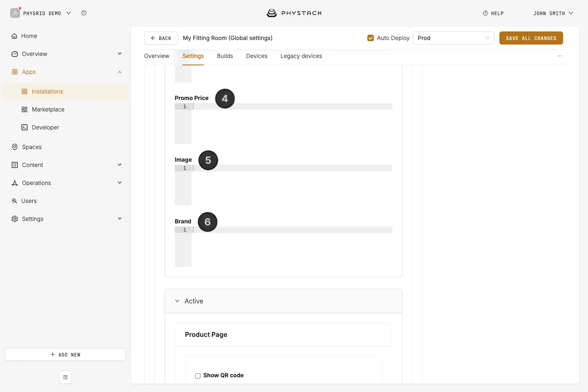
Task: Click the Content document icon
Action: pyautogui.click(x=15, y=165)
